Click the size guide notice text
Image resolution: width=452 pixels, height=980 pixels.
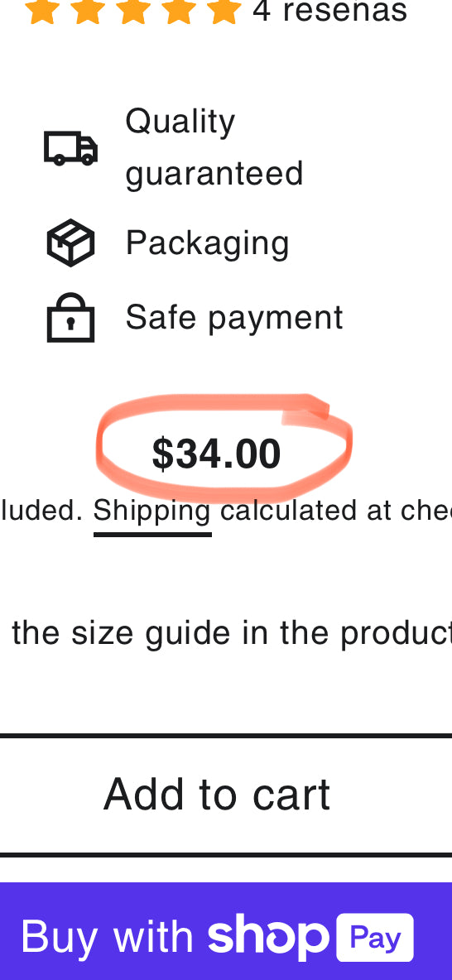(x=231, y=634)
